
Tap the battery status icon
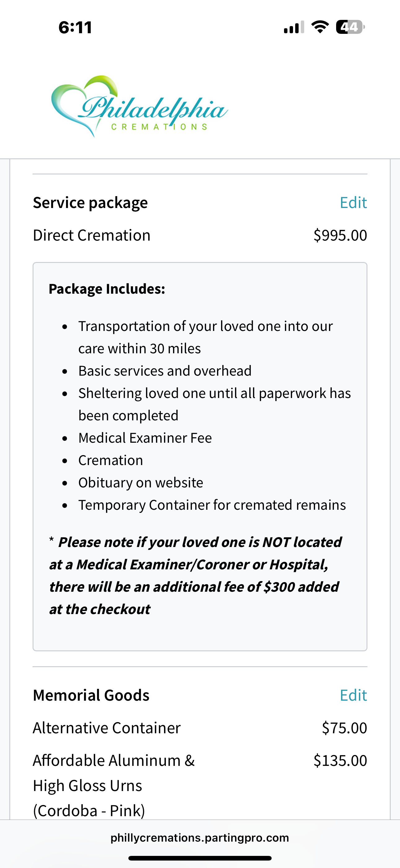click(x=350, y=27)
